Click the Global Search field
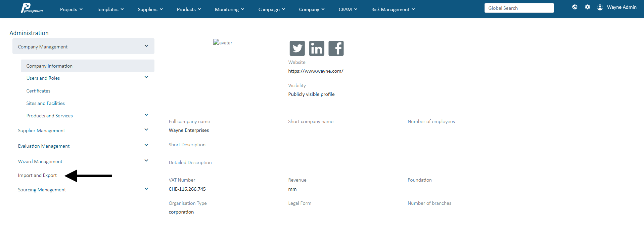Viewport: 644px width, 226px height. tap(519, 8)
